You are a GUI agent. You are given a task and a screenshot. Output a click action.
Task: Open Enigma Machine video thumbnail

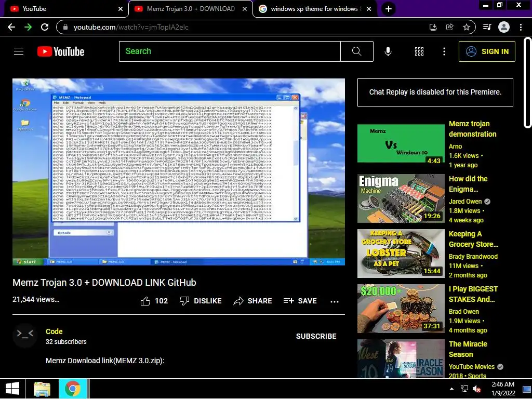click(x=401, y=198)
